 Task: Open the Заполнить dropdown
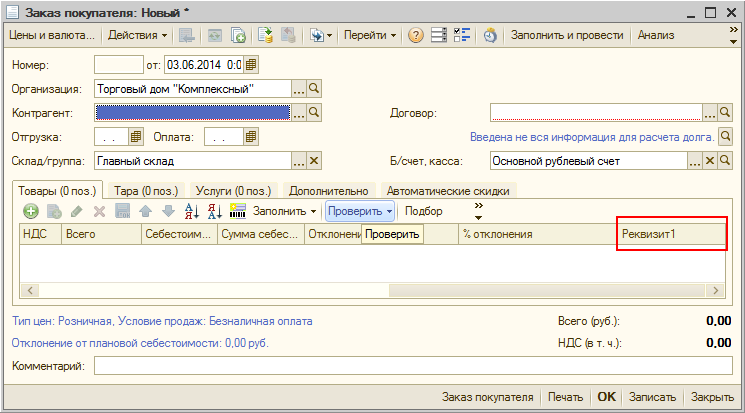pyautogui.click(x=284, y=211)
